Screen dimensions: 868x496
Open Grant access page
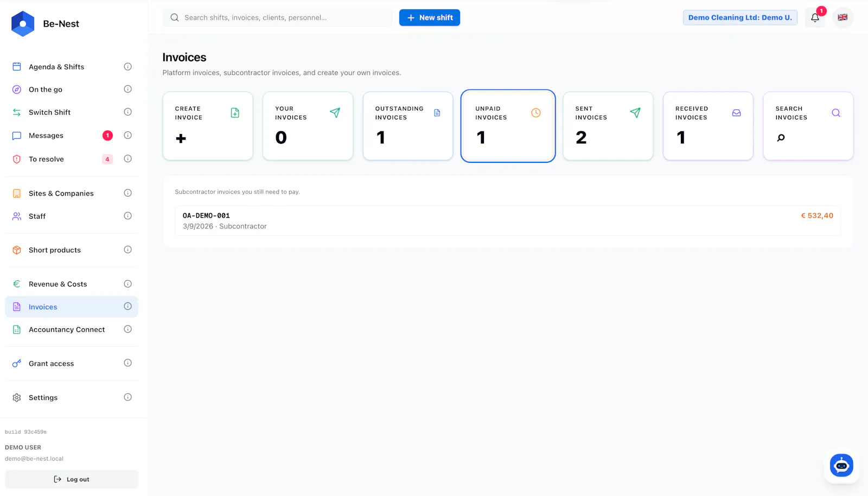(x=72, y=364)
